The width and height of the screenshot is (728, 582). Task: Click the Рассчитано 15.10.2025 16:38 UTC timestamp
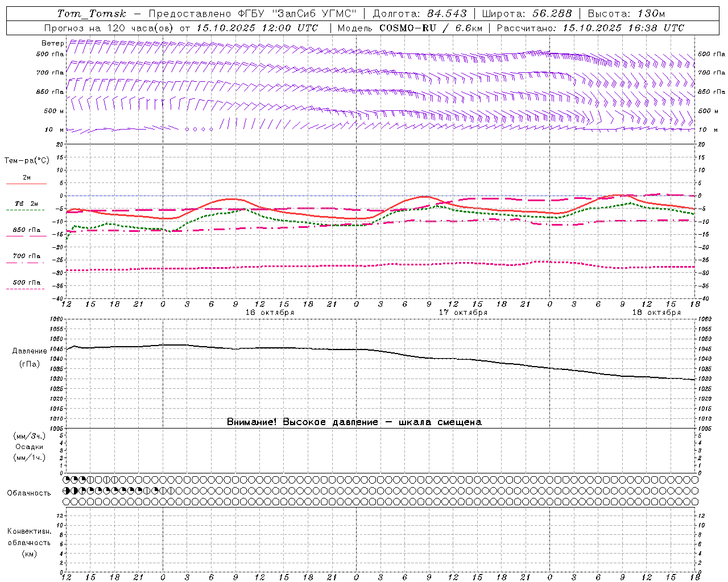click(x=590, y=28)
